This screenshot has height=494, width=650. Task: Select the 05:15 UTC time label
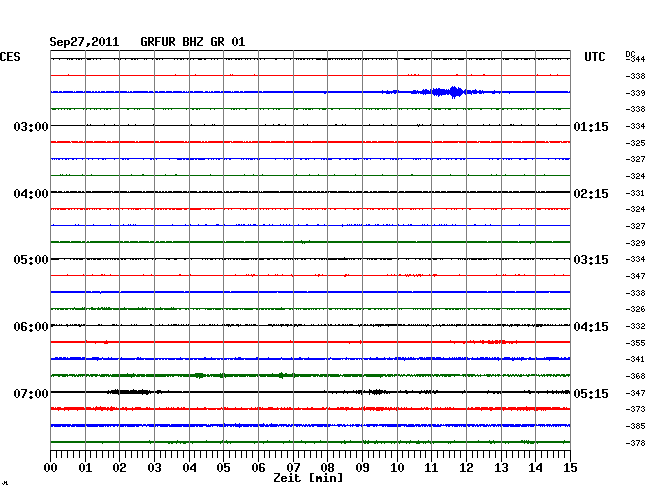(591, 393)
